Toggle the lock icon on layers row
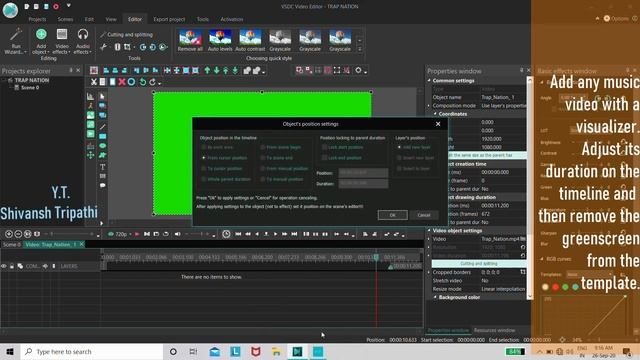The height and width of the screenshot is (360, 640). [x=12, y=266]
